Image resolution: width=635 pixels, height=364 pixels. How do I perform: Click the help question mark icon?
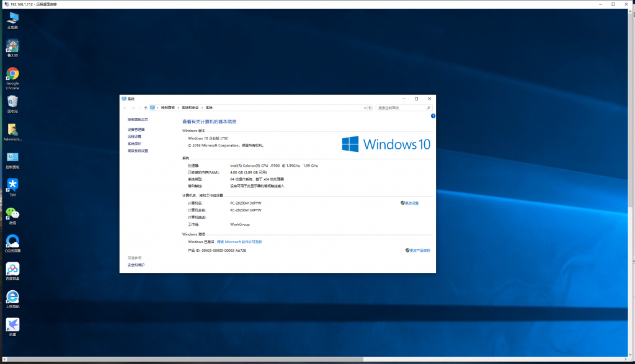pyautogui.click(x=433, y=116)
